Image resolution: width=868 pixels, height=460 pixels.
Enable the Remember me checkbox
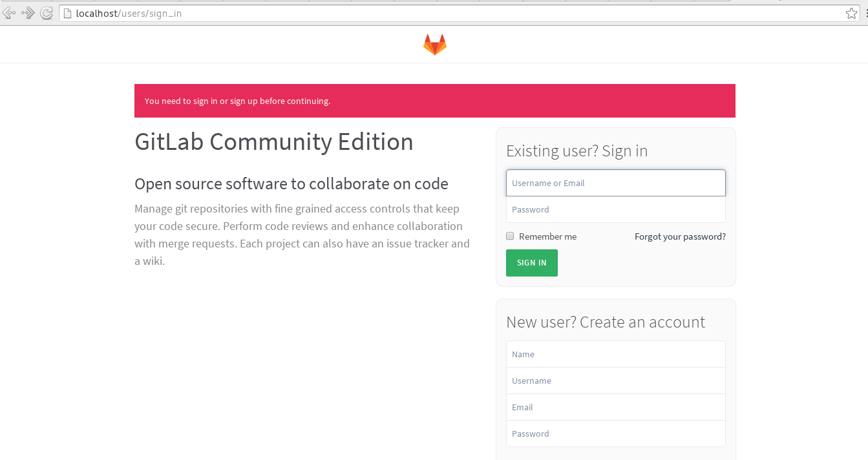(510, 236)
